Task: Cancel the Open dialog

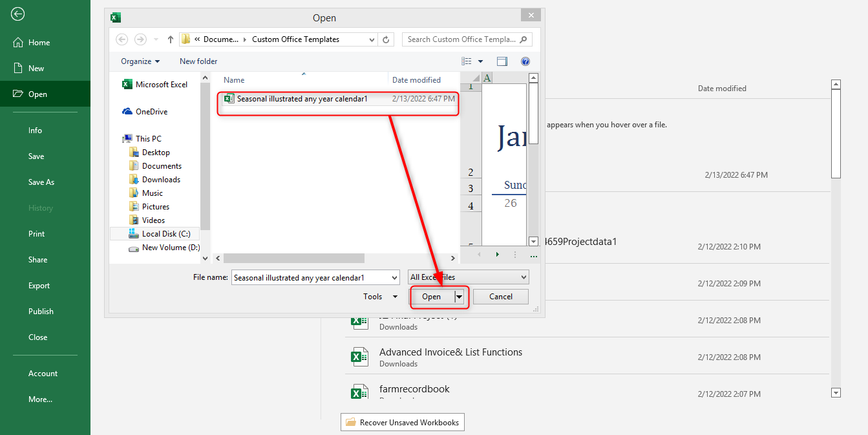Action: point(500,296)
